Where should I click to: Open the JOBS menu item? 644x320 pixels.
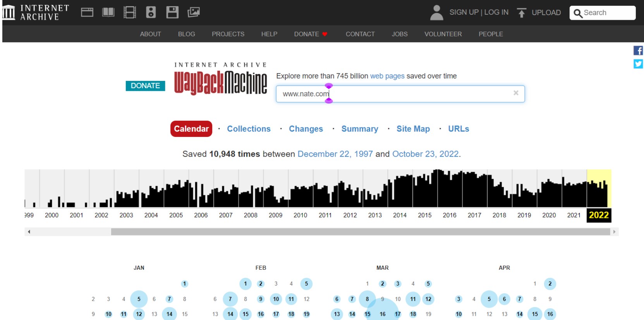click(400, 34)
